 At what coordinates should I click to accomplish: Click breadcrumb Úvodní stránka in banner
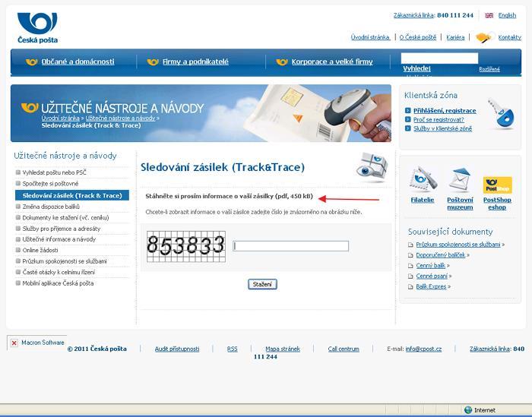60,118
